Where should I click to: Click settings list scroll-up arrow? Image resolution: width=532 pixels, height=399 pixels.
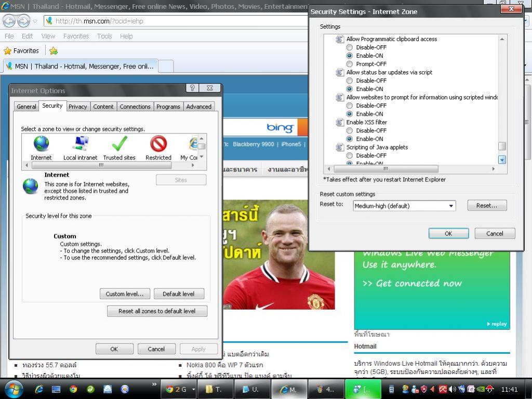(502, 39)
